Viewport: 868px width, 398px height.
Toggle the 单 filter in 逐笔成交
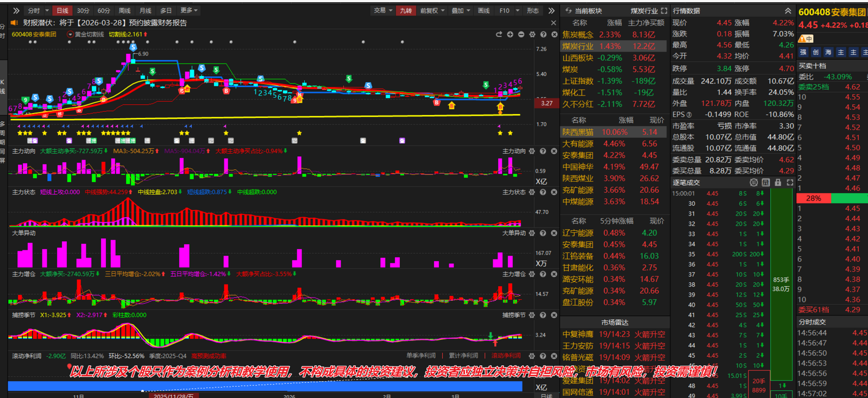click(753, 182)
